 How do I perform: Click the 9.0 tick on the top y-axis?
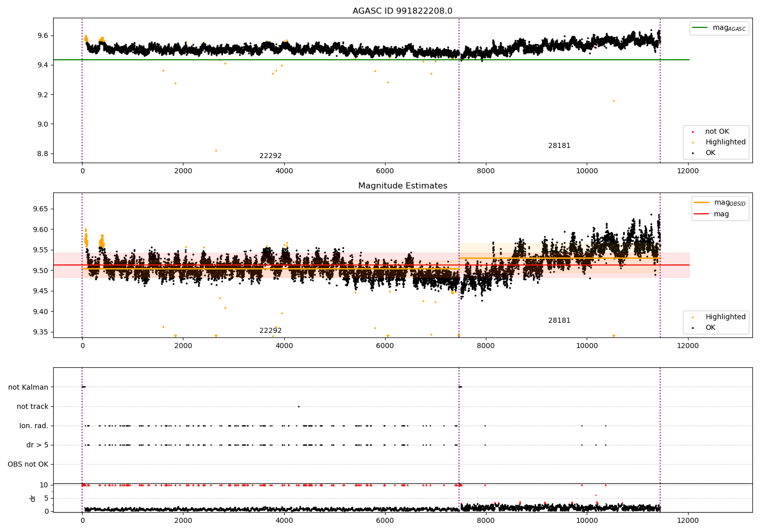click(x=43, y=125)
